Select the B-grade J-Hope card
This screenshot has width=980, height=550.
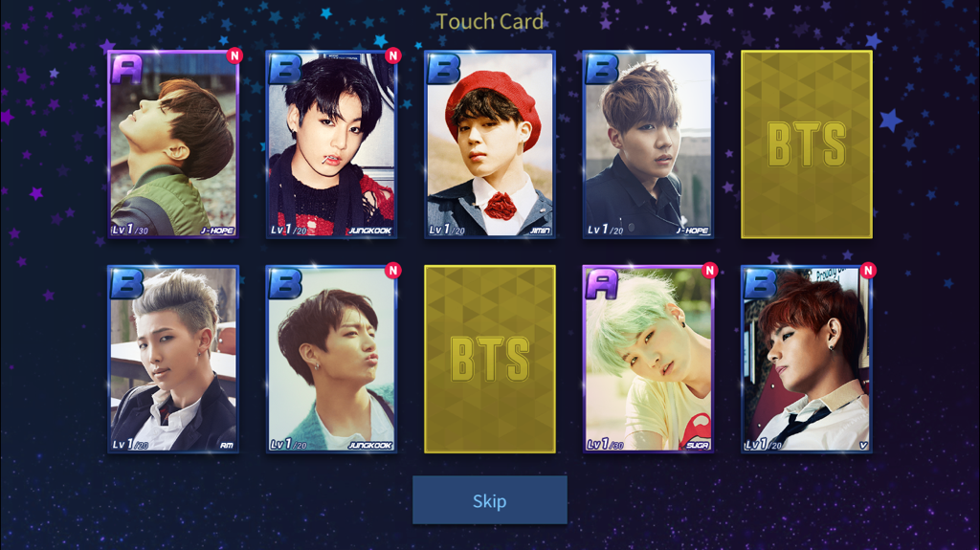coord(648,144)
